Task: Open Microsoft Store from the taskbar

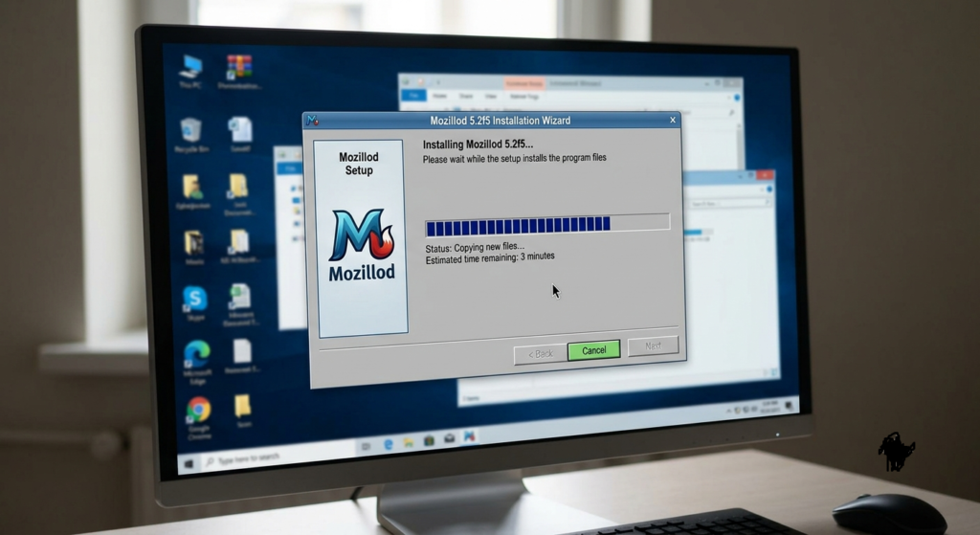Action: 429,440
